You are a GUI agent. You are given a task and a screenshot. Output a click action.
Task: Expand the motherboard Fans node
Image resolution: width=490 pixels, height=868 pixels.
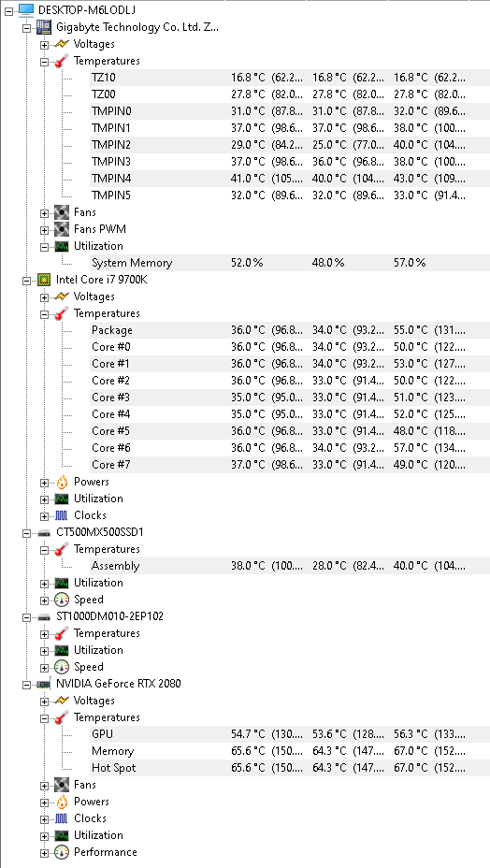pos(44,213)
